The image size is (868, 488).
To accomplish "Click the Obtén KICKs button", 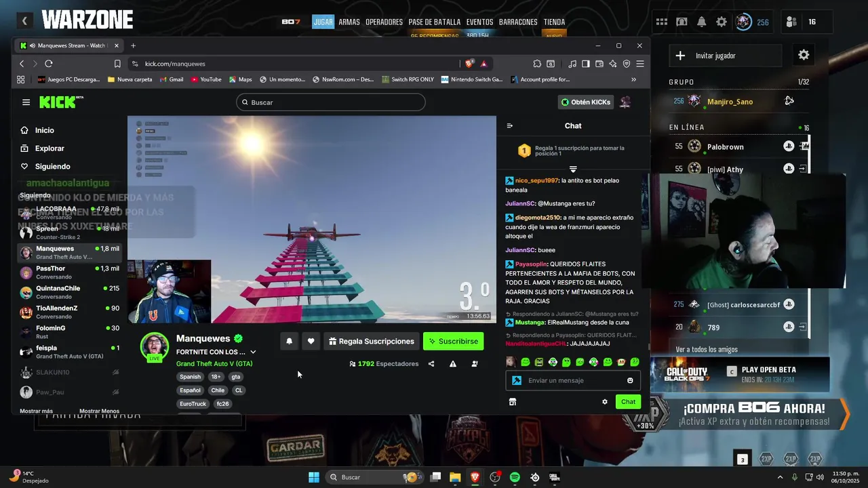I will (586, 102).
